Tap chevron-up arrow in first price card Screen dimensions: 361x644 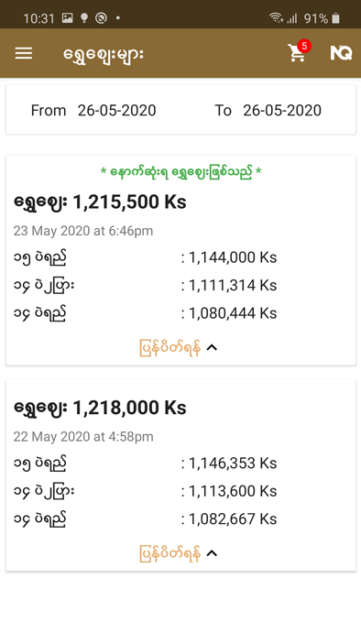212,348
